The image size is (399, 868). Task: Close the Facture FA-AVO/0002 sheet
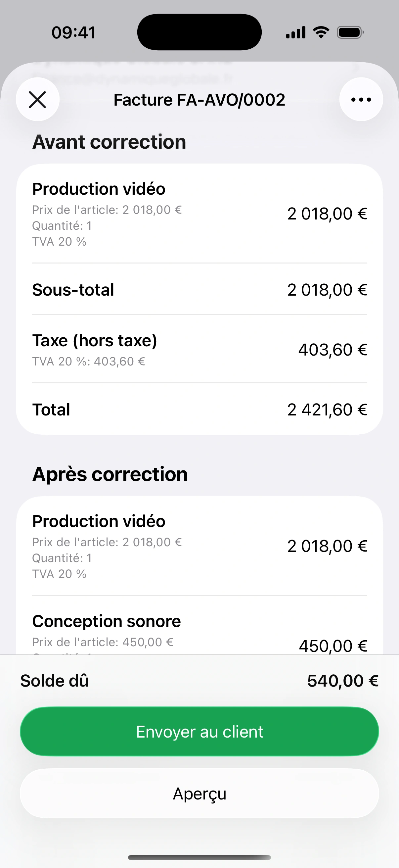pyautogui.click(x=37, y=100)
